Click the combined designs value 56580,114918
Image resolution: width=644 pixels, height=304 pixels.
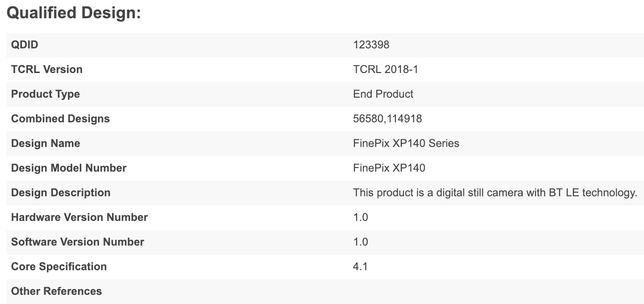387,119
